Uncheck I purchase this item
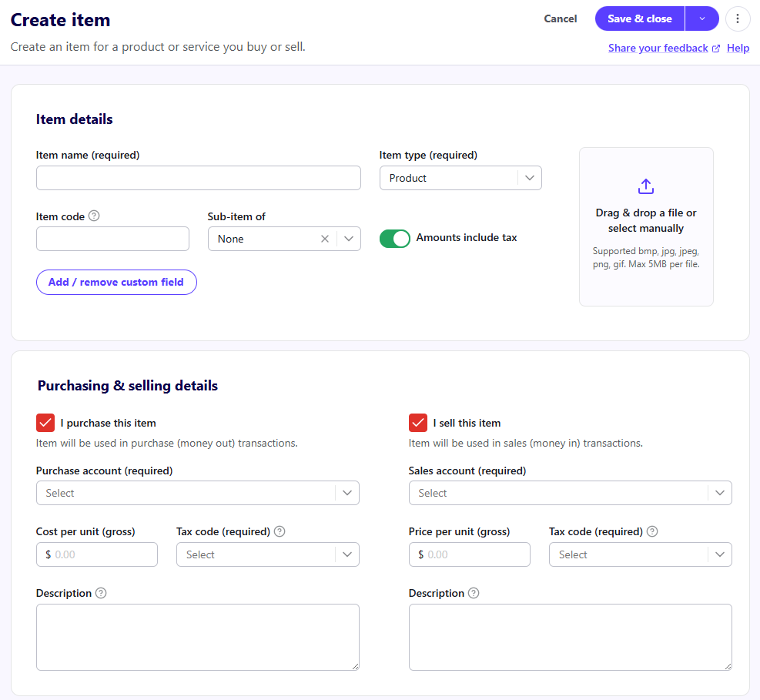Screen dimensions: 760x700 click(x=45, y=423)
